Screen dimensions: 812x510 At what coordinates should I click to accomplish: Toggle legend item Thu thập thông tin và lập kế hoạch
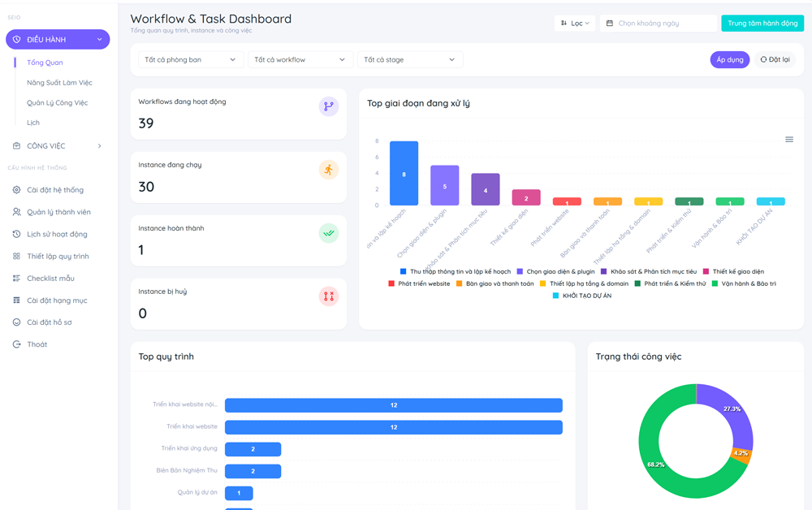[x=456, y=271]
